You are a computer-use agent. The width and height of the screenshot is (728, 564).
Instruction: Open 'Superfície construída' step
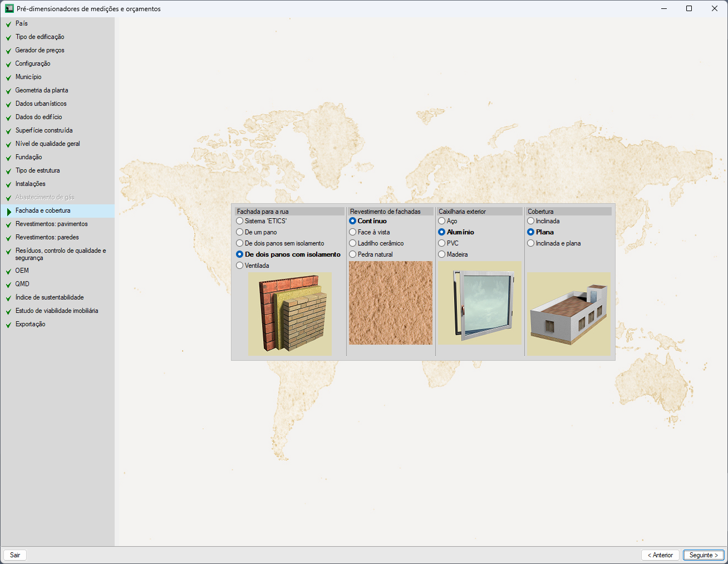pos(44,130)
